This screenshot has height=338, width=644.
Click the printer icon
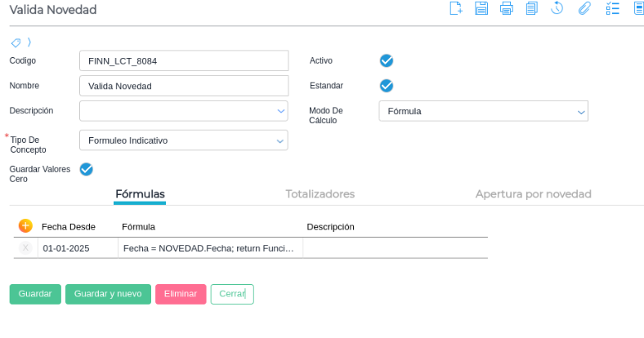506,9
